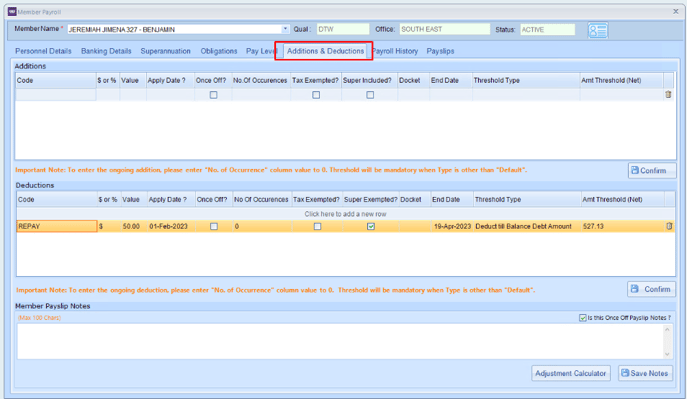Click the No Of Occurences cell showing 0

click(x=261, y=226)
